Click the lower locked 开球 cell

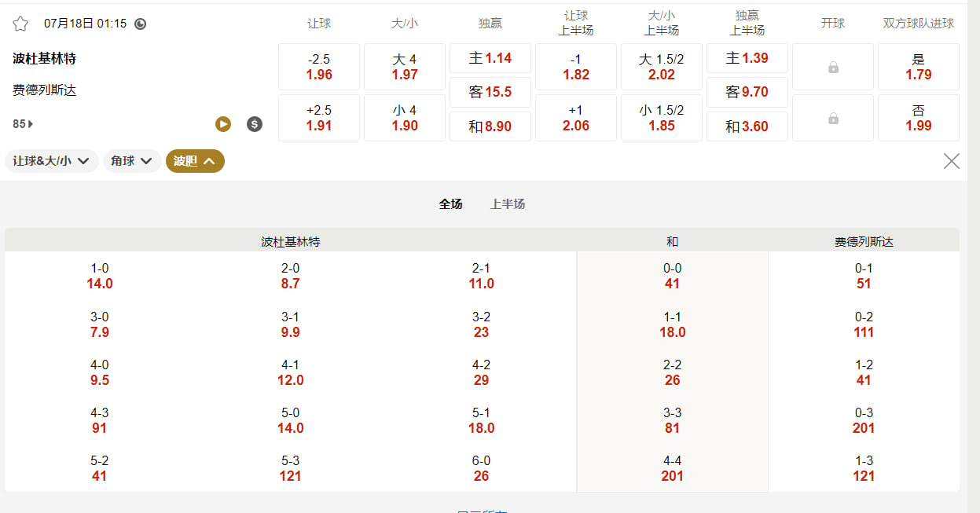click(833, 118)
